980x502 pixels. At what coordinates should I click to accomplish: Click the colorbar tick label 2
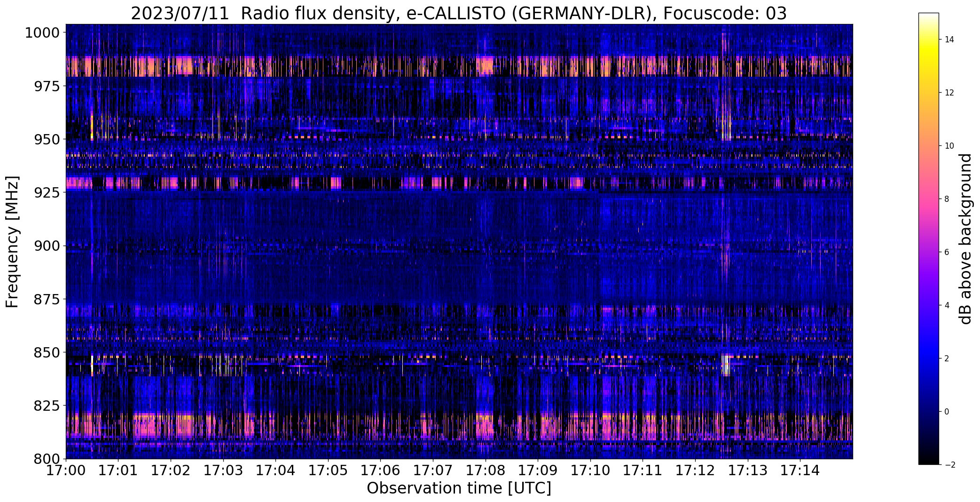pyautogui.click(x=947, y=359)
